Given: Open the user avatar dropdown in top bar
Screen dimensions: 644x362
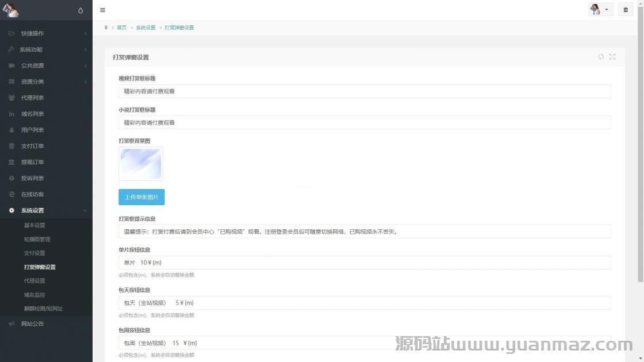Looking at the screenshot, I should pyautogui.click(x=600, y=10).
